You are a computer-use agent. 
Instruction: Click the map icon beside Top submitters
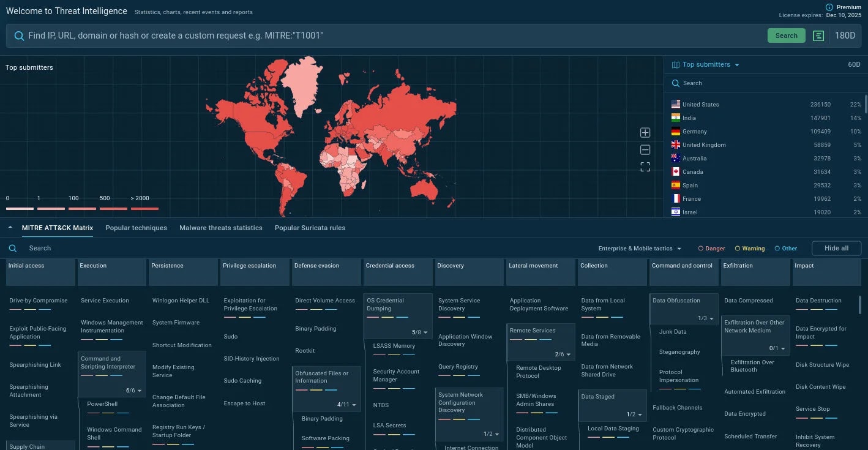pyautogui.click(x=676, y=65)
